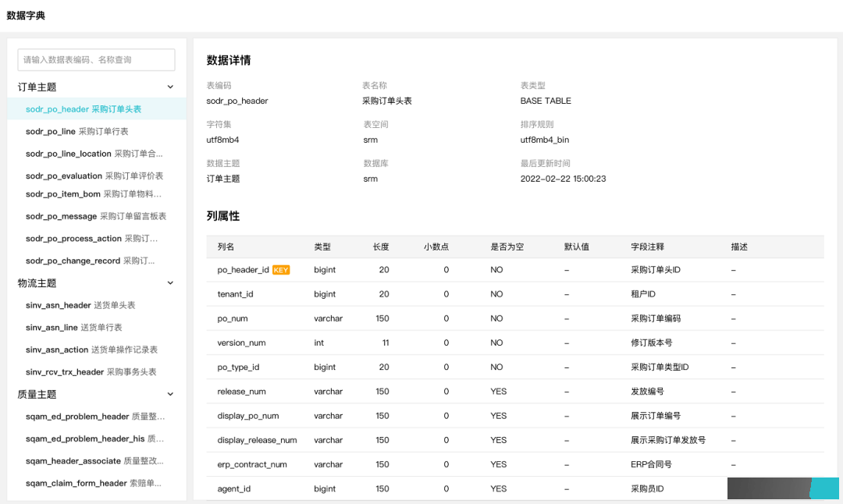Select sinv_rcv_trx_header 采购事务头表
Screen dimensions: 843x504
pyautogui.click(x=91, y=372)
